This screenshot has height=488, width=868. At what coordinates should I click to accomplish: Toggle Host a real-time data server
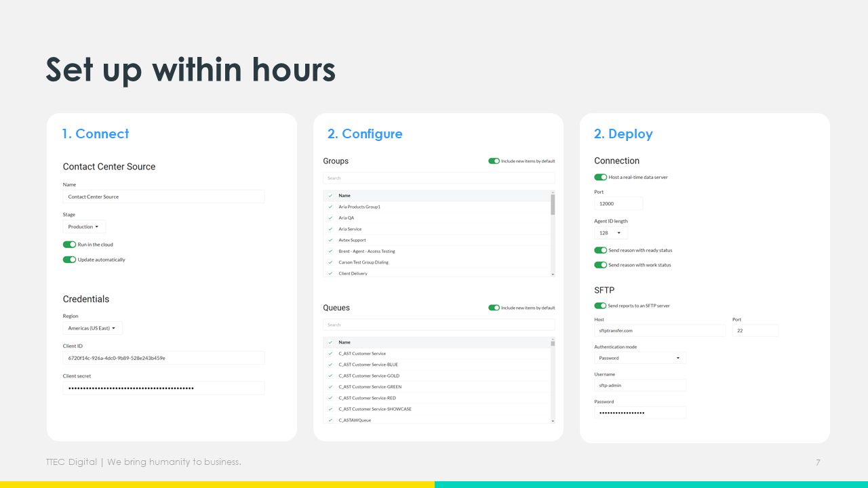600,178
